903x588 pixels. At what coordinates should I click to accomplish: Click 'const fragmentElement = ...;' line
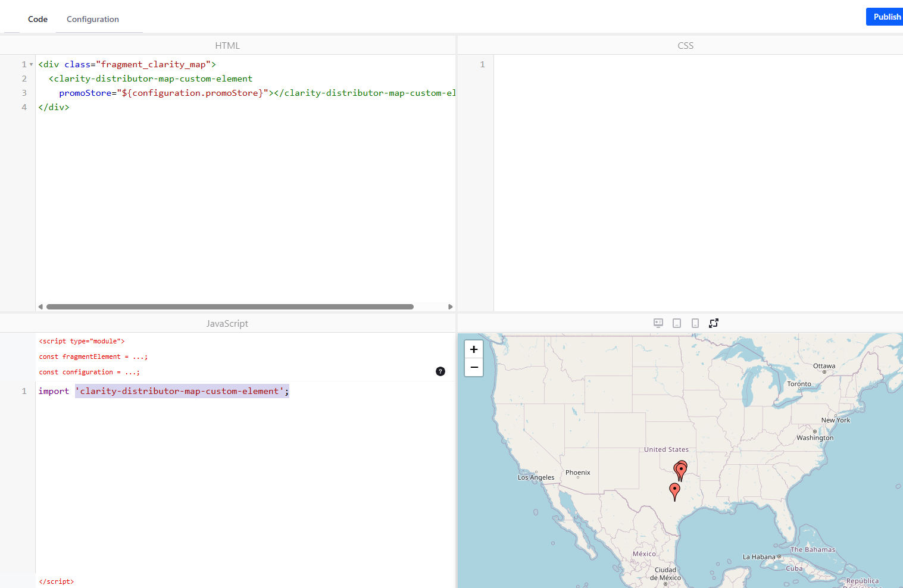pyautogui.click(x=93, y=356)
